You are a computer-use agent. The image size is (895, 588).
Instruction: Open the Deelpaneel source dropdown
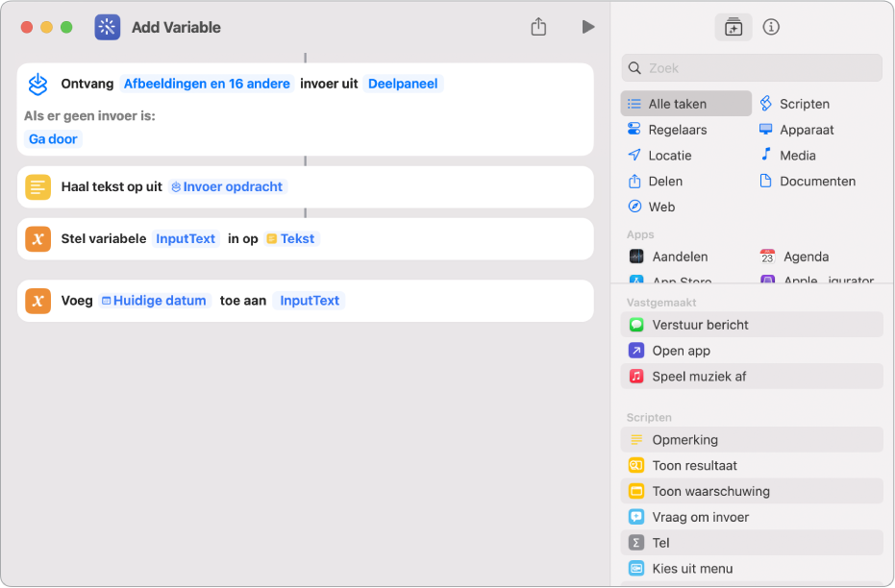403,84
